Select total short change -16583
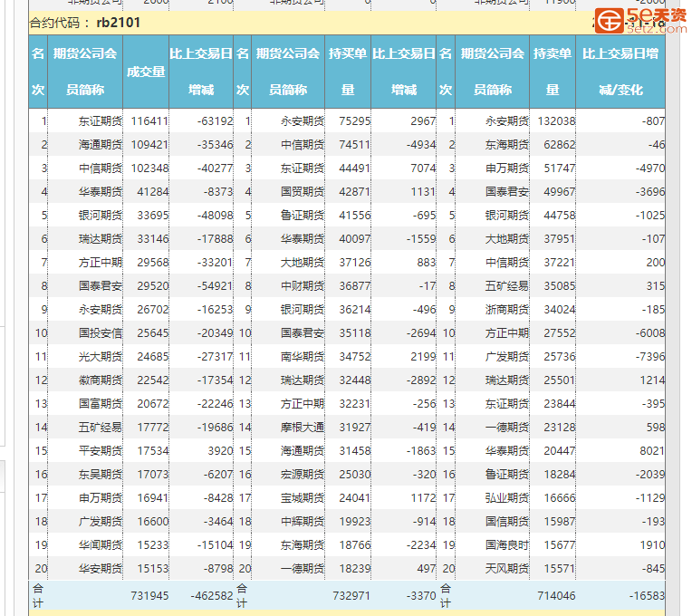 pyautogui.click(x=647, y=596)
